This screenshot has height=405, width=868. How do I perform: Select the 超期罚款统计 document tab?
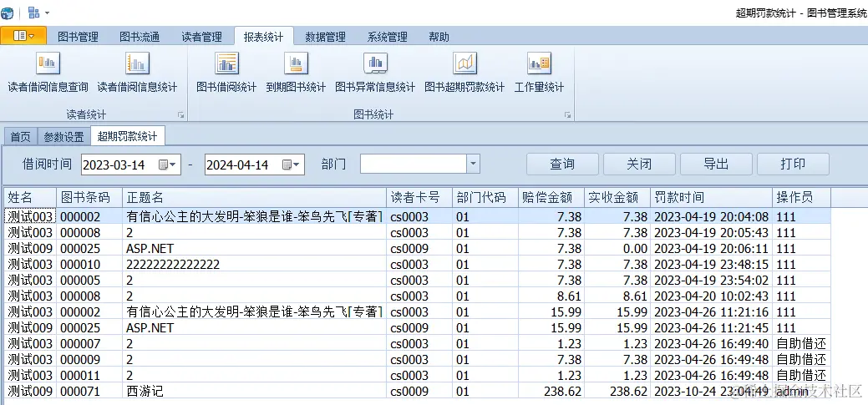click(127, 136)
